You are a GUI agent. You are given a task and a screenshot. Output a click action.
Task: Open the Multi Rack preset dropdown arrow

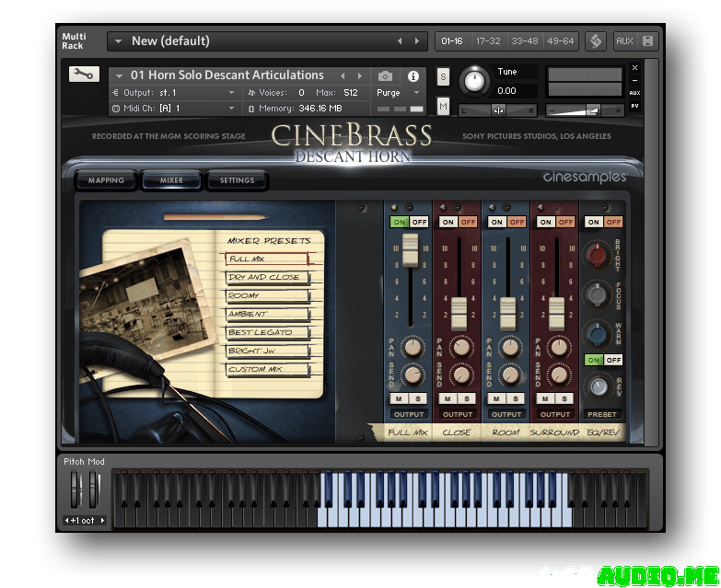(117, 41)
